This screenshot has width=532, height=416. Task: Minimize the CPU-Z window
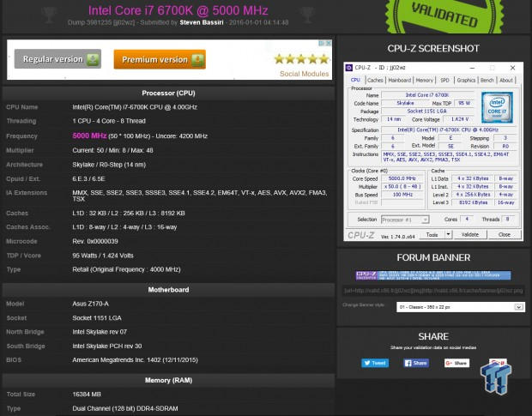coord(472,68)
